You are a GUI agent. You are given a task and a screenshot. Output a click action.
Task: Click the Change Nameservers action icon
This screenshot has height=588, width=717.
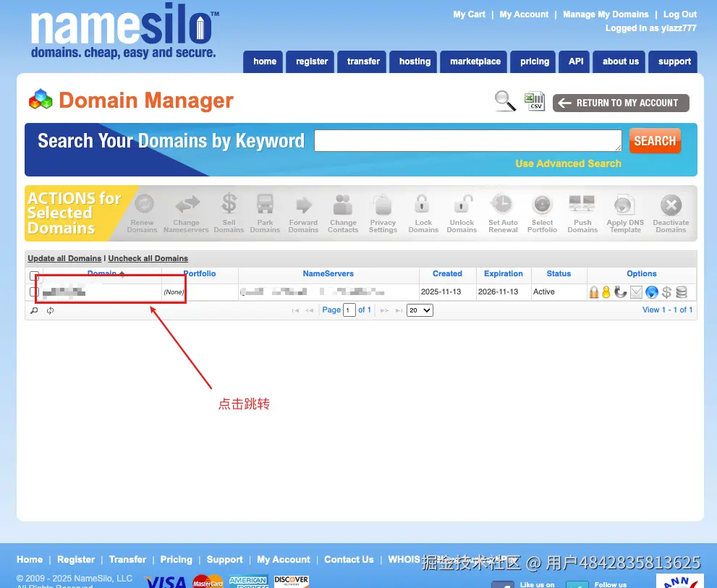pos(187,204)
